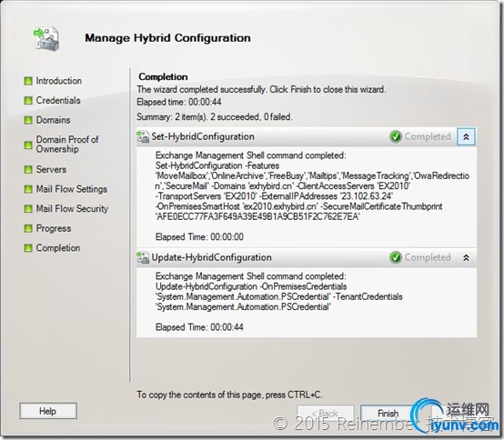This screenshot has height=440, width=504.
Task: Click the Completion page heading
Action: click(163, 77)
